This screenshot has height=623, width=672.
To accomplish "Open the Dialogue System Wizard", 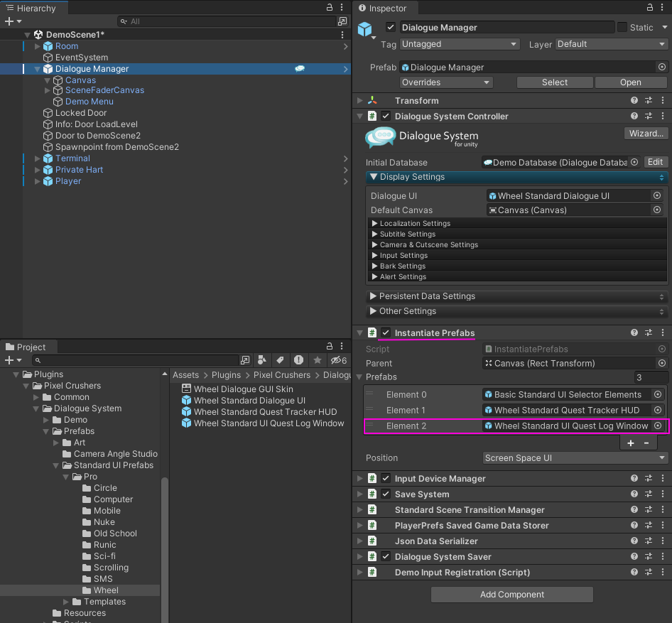I will coord(646,134).
